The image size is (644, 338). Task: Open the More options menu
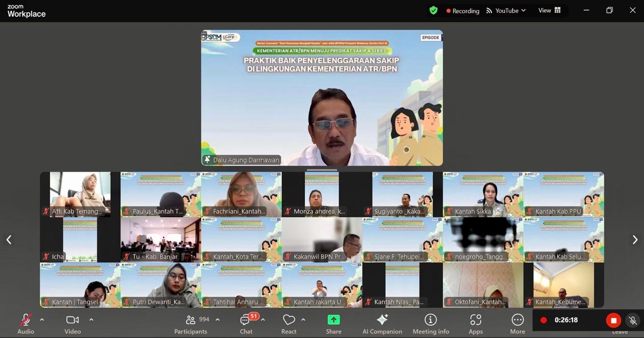(x=517, y=320)
